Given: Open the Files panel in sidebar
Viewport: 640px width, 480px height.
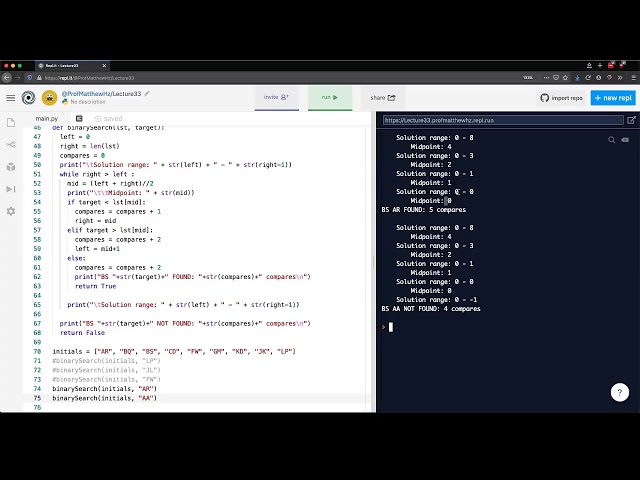Looking at the screenshot, I should click(11, 122).
